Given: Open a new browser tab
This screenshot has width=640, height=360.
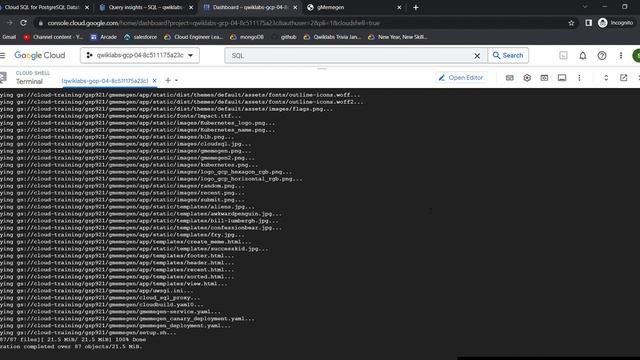Looking at the screenshot, I should click(416, 7).
